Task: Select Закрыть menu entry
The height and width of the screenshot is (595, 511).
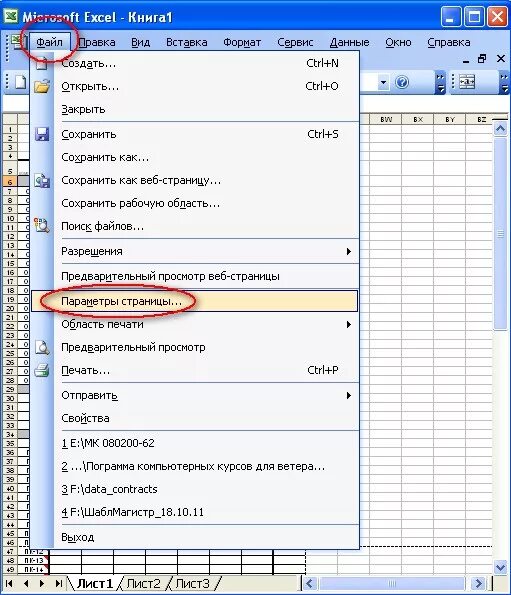Action: click(x=195, y=109)
